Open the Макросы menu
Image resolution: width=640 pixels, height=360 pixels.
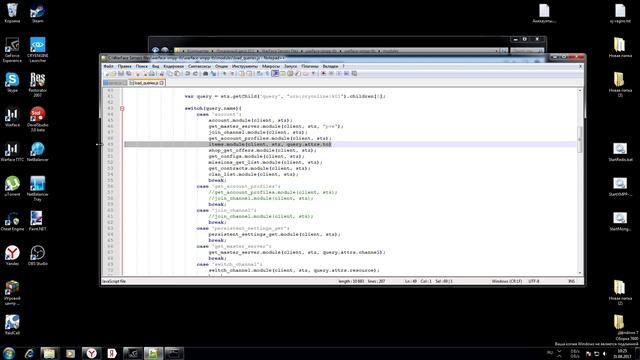271,66
